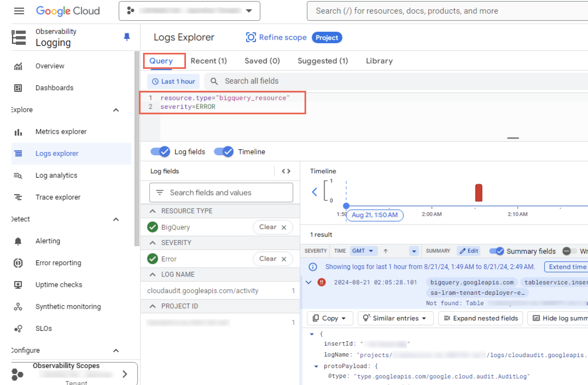The width and height of the screenshot is (588, 385).
Task: Switch to the Suggested (1) tab
Action: 323,61
